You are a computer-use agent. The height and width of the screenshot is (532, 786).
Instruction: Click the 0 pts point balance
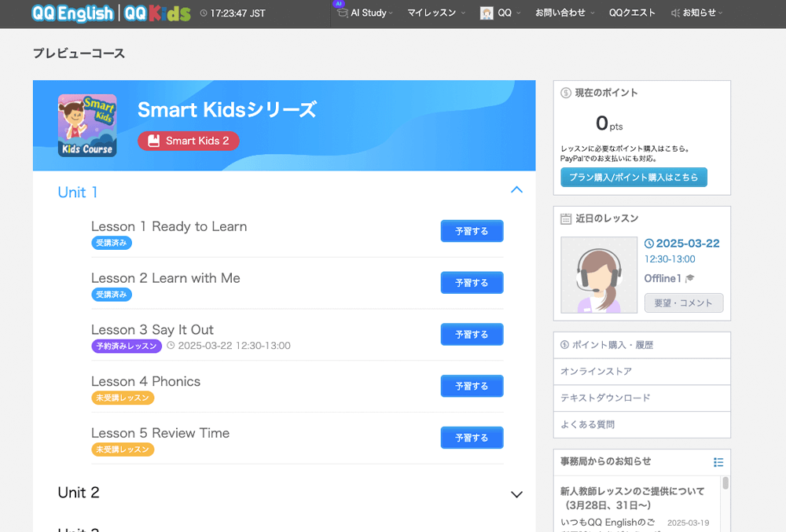tap(609, 123)
